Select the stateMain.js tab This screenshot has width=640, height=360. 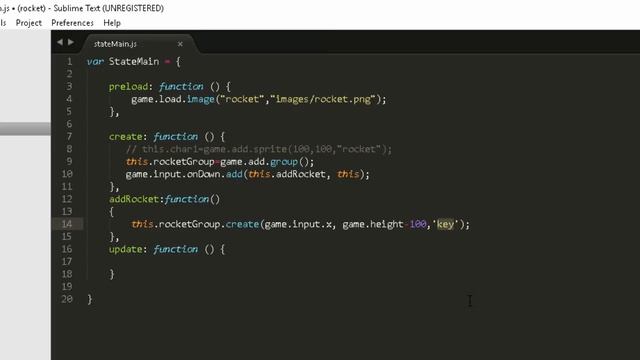coord(115,44)
